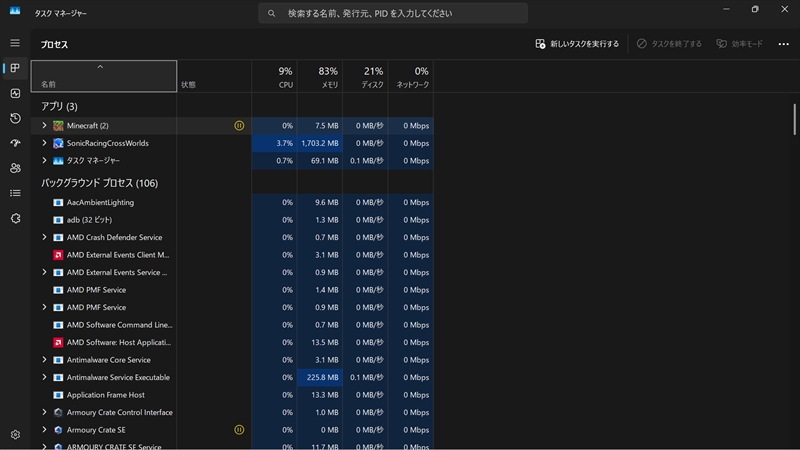
Task: Click the 効率モード button
Action: tap(739, 44)
